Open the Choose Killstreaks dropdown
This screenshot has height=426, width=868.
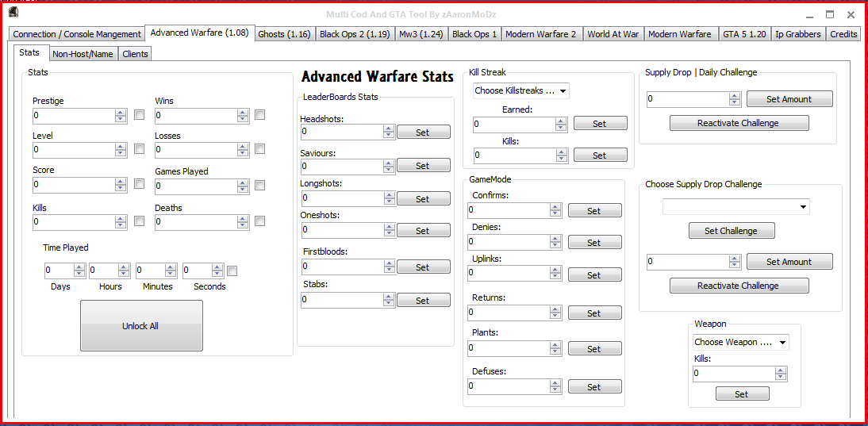point(521,90)
